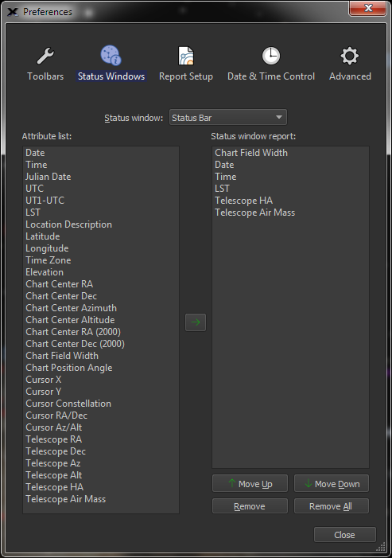Select Telescope HA in the Attribute list
Viewport: 392px width, 558px height.
[101, 487]
